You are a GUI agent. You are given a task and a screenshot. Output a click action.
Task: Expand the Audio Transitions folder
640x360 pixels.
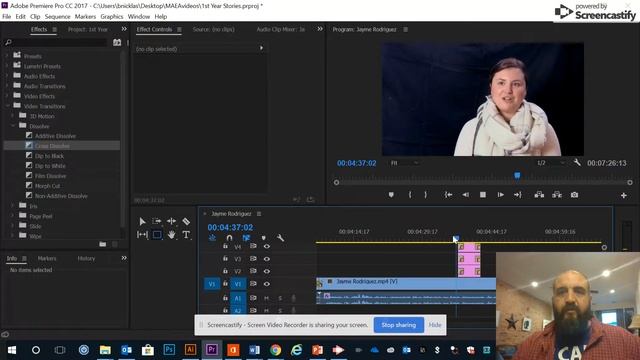point(7,86)
